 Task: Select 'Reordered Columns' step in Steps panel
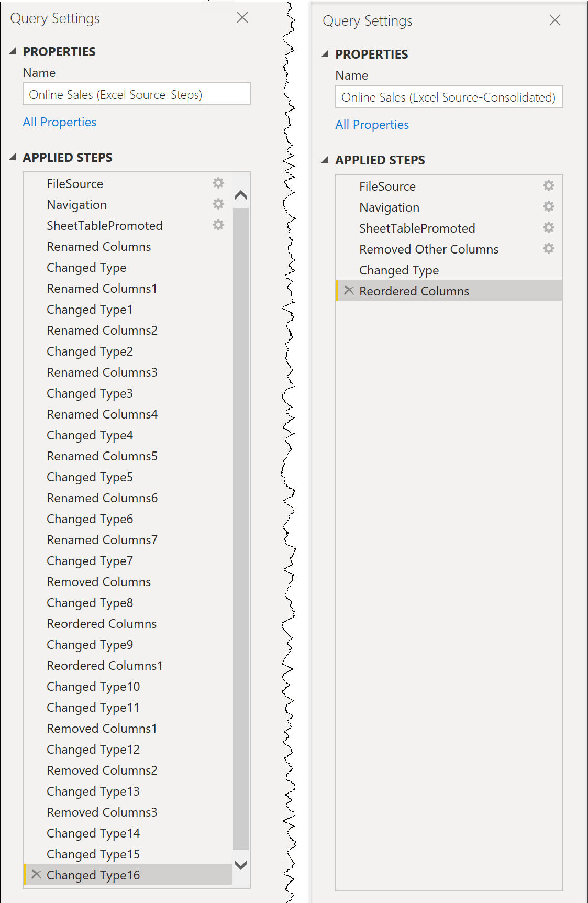pyautogui.click(x=127, y=624)
